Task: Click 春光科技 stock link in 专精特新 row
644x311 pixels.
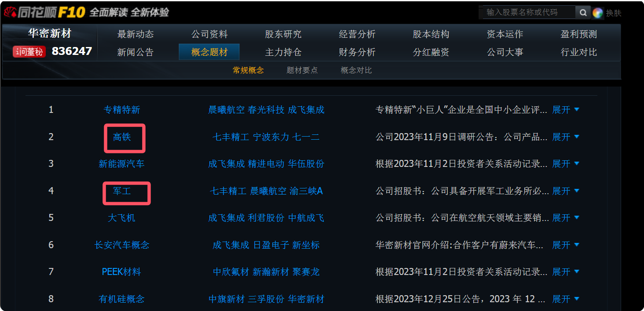Action: click(x=266, y=110)
